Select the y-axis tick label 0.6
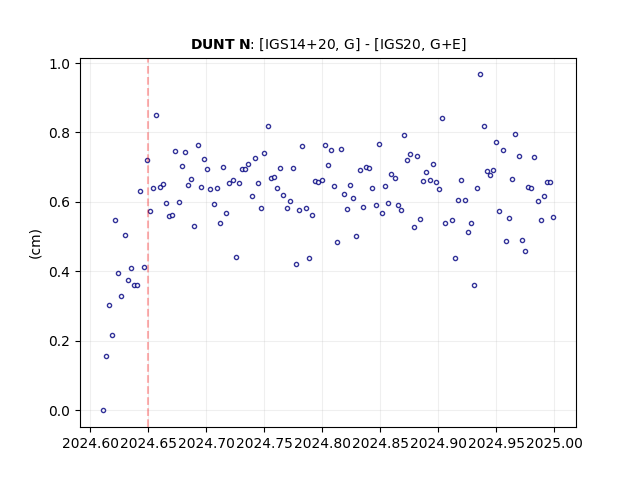The image size is (640, 480). (x=59, y=202)
